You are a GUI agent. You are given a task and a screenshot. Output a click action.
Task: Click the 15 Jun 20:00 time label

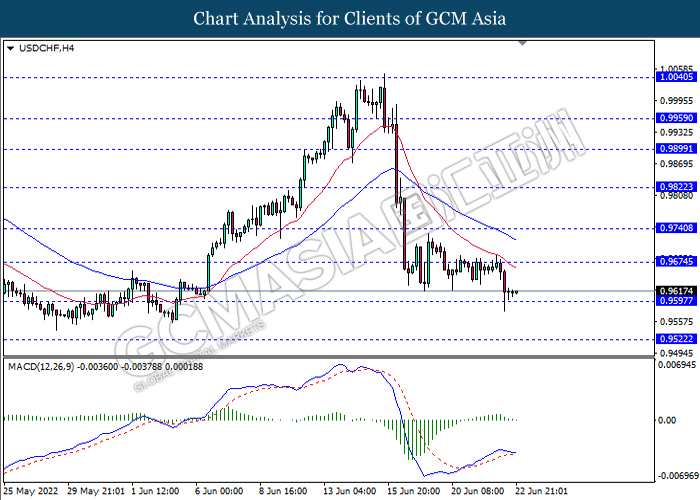click(414, 491)
